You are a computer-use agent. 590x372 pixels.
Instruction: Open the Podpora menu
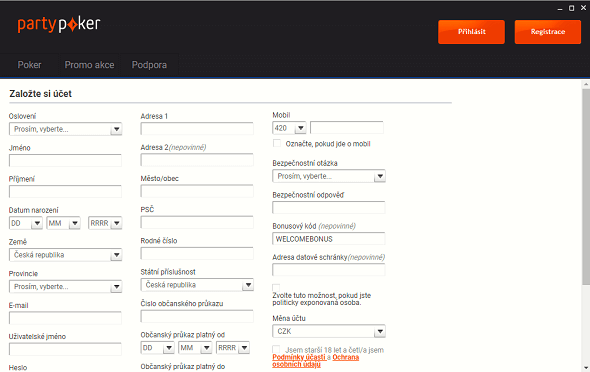149,65
